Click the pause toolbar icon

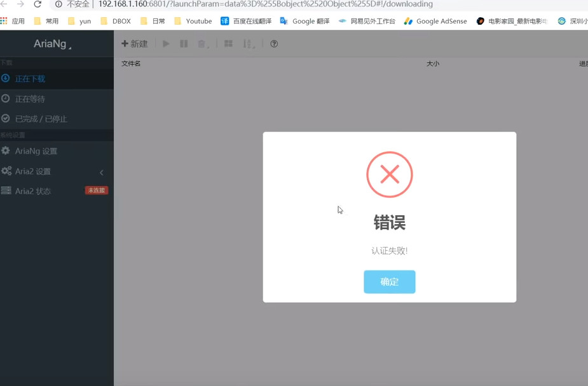click(184, 44)
